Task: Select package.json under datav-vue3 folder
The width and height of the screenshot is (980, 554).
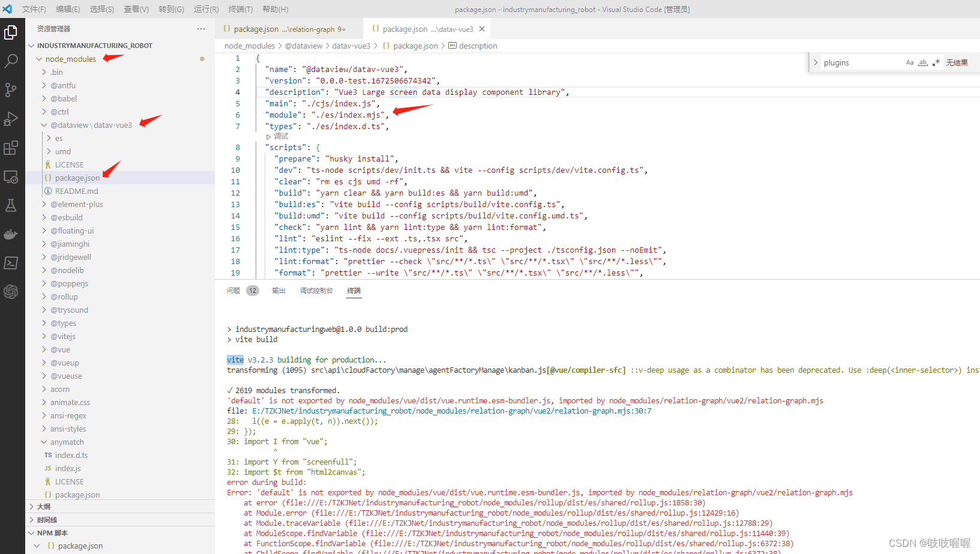Action: pyautogui.click(x=77, y=178)
